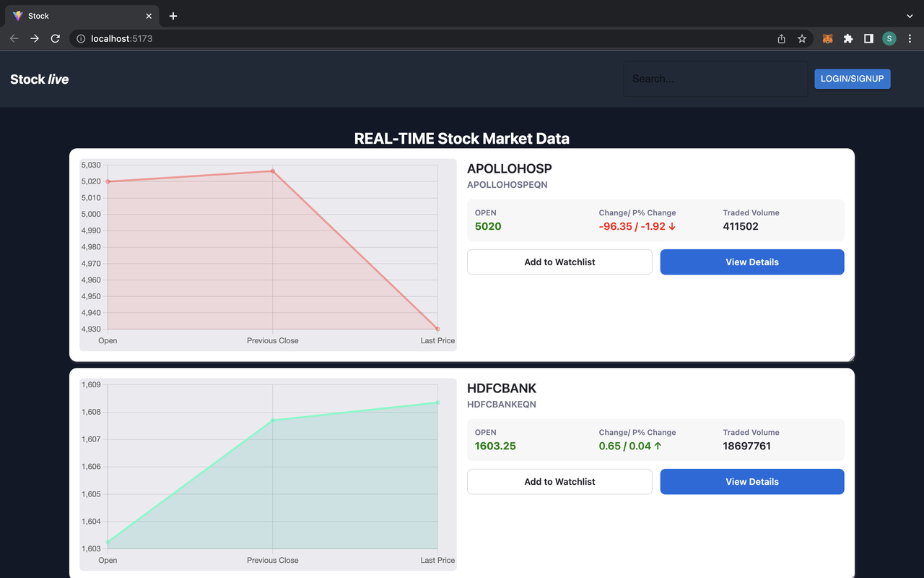This screenshot has height=578, width=924.
Task: Share this page via the share icon
Action: 781,38
